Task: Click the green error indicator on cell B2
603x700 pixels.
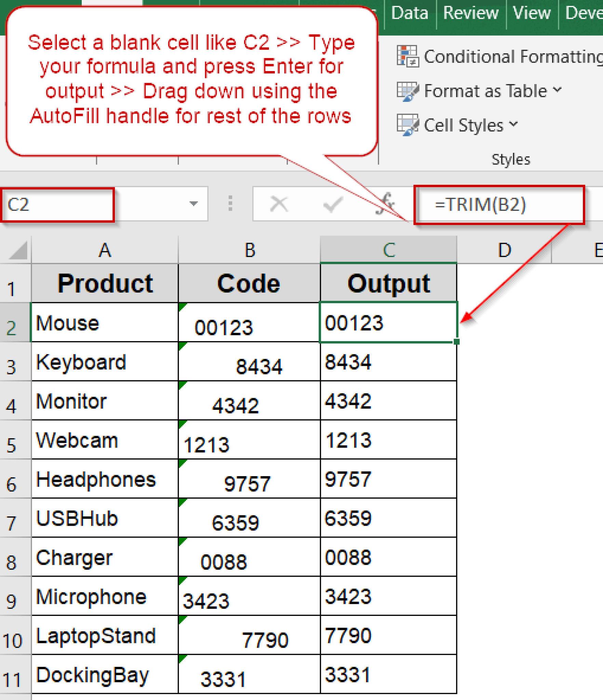Action: click(x=182, y=307)
